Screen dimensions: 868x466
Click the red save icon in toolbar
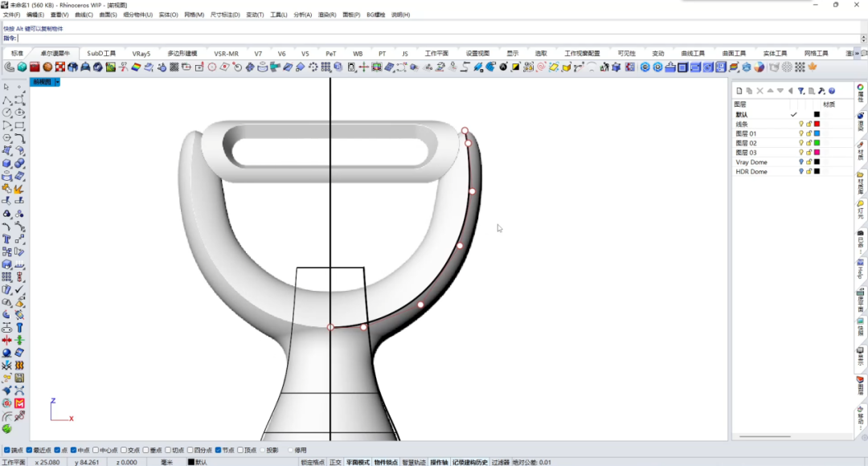pos(35,67)
